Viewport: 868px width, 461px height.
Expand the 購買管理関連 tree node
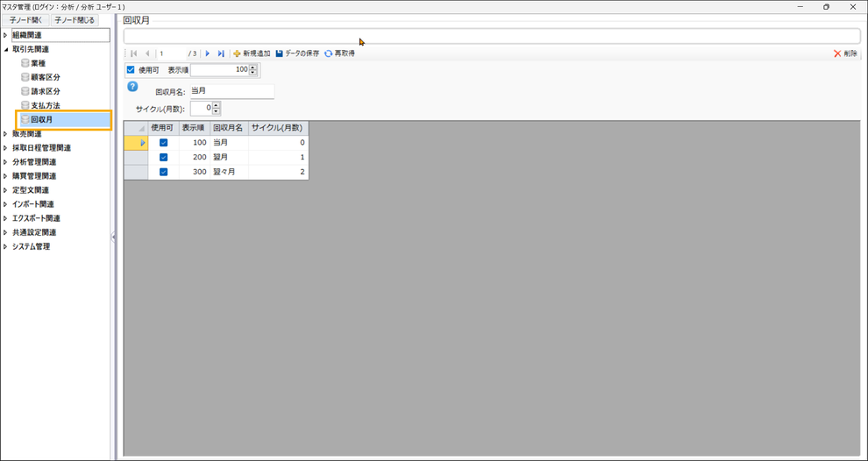pos(5,176)
